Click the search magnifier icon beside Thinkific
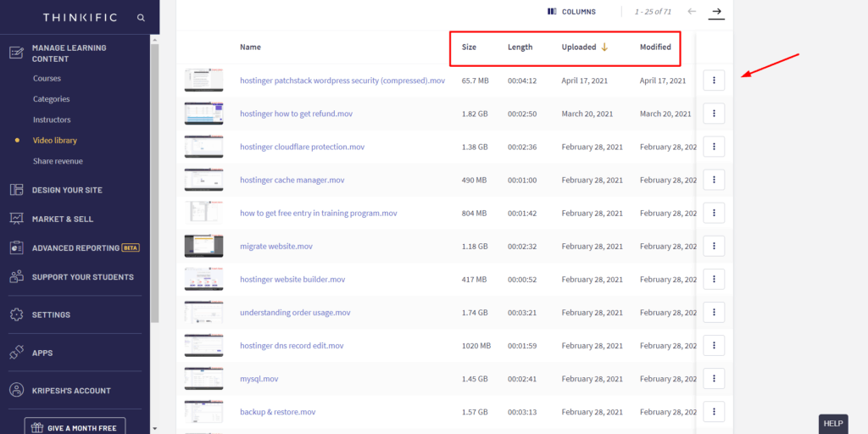Image resolution: width=868 pixels, height=434 pixels. [x=141, y=17]
